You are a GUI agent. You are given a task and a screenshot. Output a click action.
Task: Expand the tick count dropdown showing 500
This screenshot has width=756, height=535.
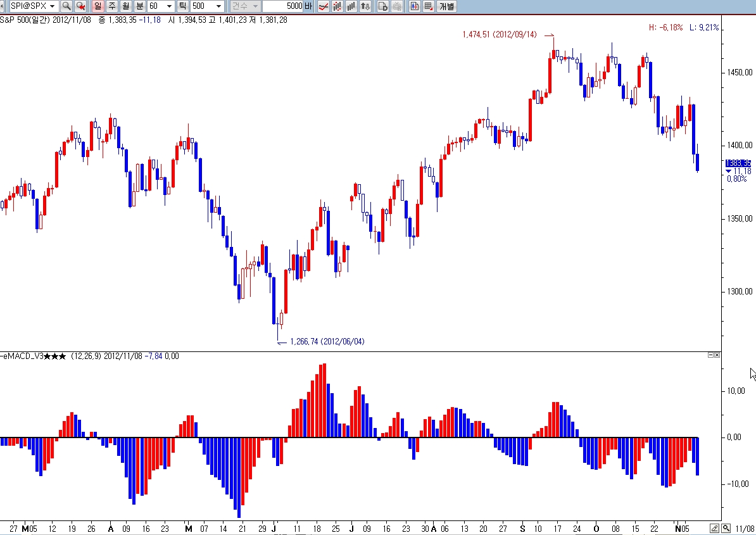218,6
